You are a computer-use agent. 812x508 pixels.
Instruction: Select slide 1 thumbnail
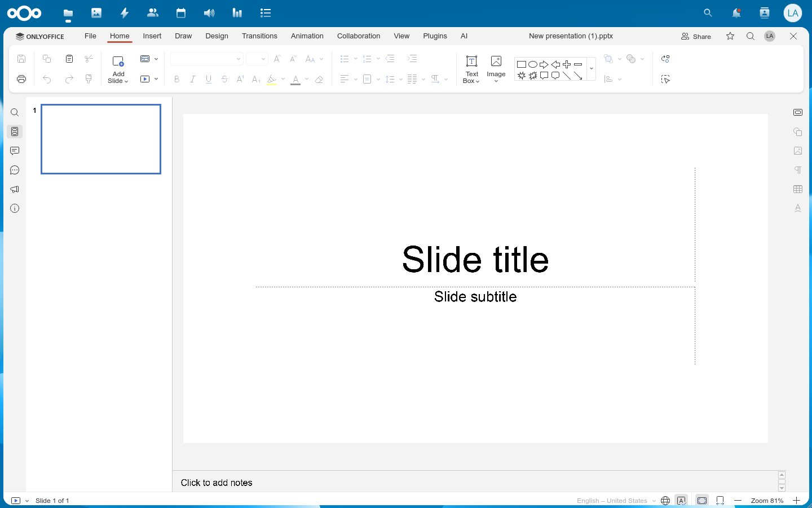[x=101, y=139]
